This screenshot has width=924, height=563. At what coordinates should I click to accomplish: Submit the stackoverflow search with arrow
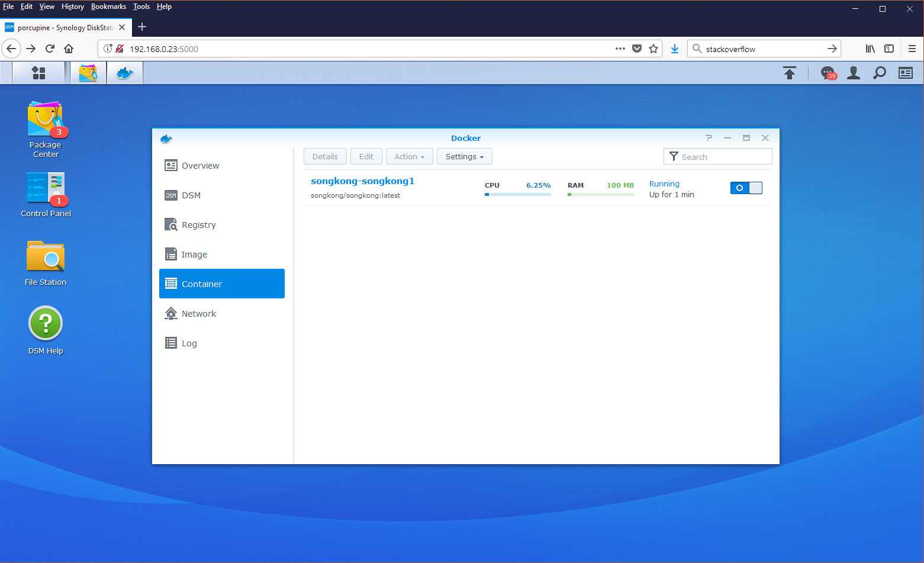[x=832, y=49]
